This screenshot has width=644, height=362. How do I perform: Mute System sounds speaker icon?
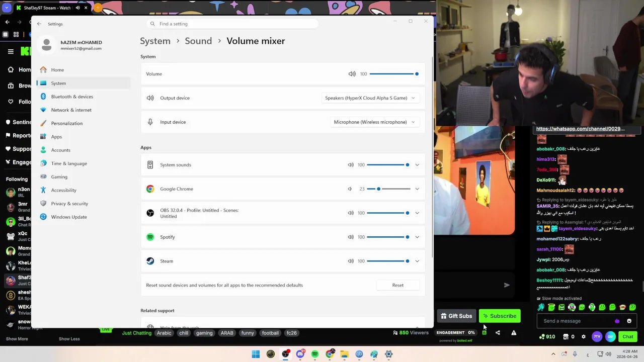coord(351,165)
